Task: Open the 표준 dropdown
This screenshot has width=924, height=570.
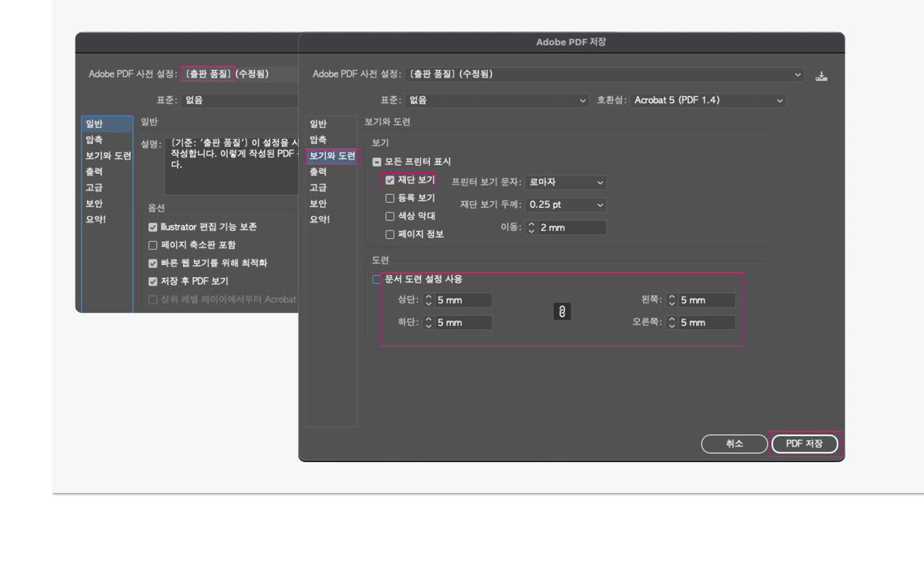Action: [x=497, y=100]
